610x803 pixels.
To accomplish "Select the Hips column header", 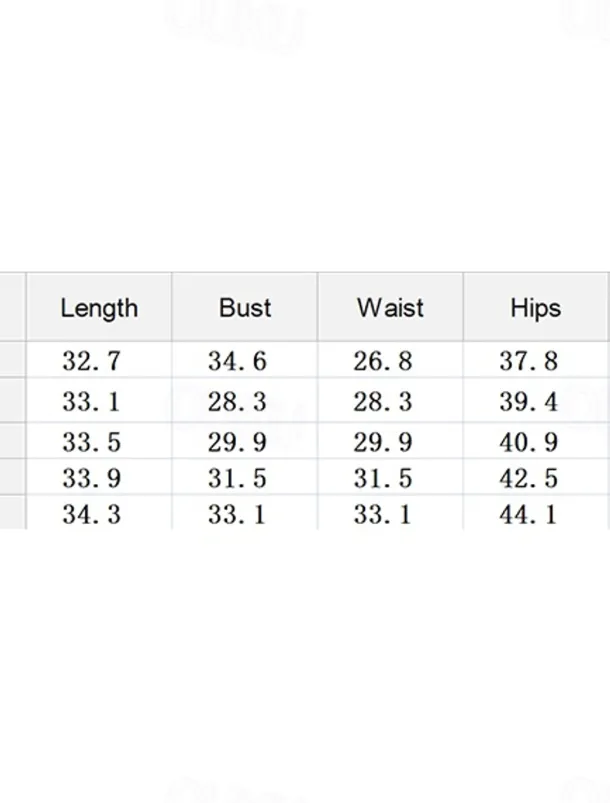I will coord(535,308).
